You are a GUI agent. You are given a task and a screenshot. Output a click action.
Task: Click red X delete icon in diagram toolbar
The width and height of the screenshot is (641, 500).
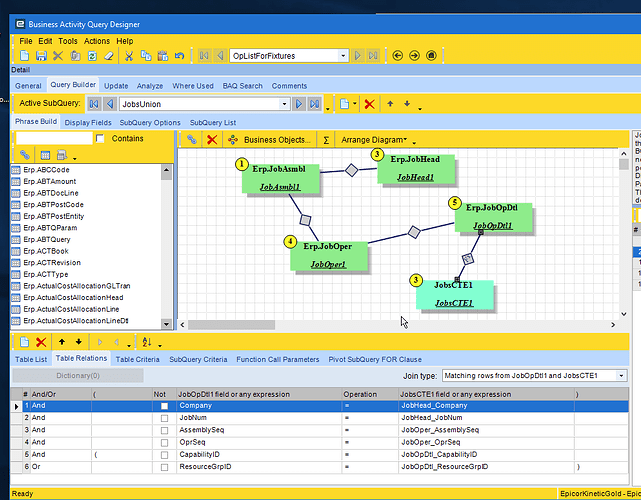point(212,140)
